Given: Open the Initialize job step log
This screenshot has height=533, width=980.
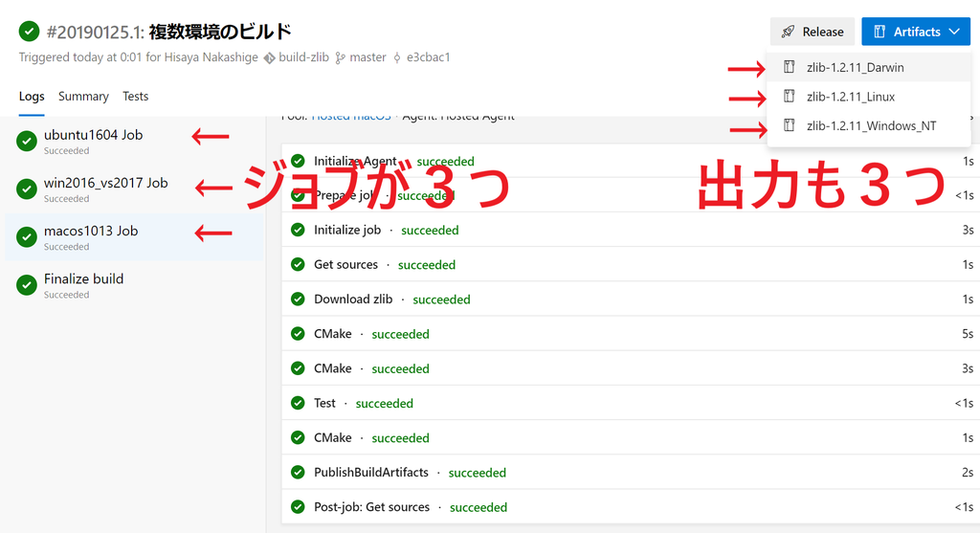Looking at the screenshot, I should pyautogui.click(x=631, y=230).
